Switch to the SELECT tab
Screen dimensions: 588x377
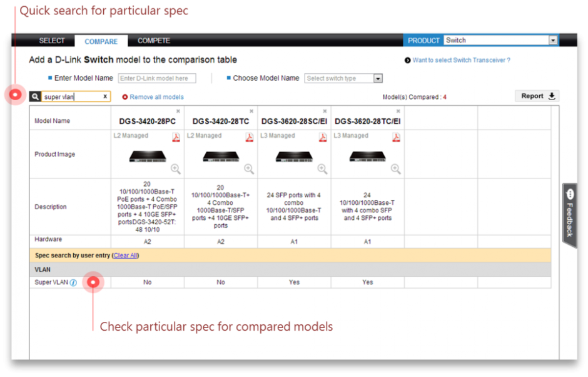pyautogui.click(x=52, y=41)
